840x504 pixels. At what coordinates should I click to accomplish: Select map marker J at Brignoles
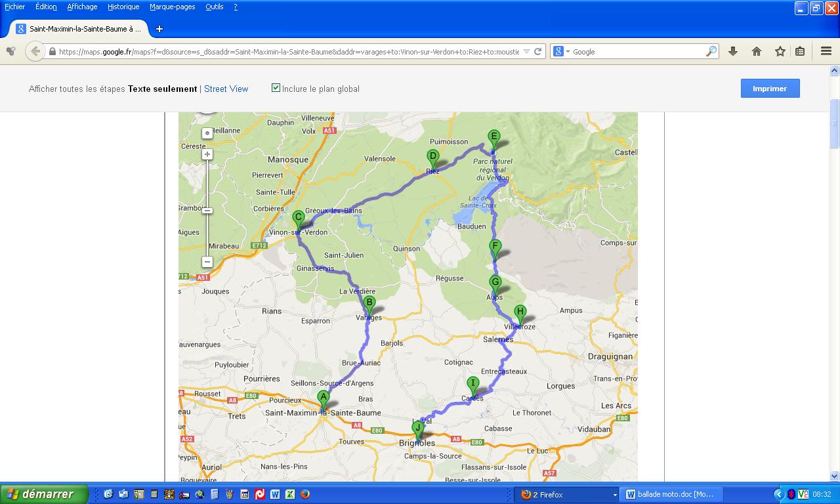(x=418, y=429)
